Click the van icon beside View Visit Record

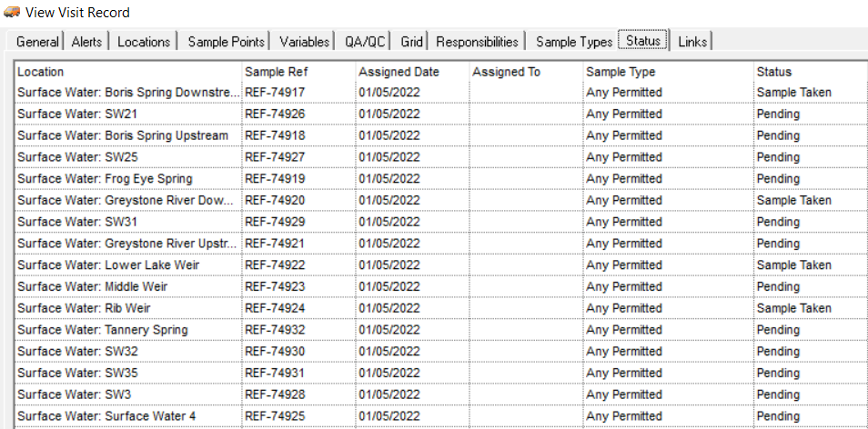[x=12, y=11]
